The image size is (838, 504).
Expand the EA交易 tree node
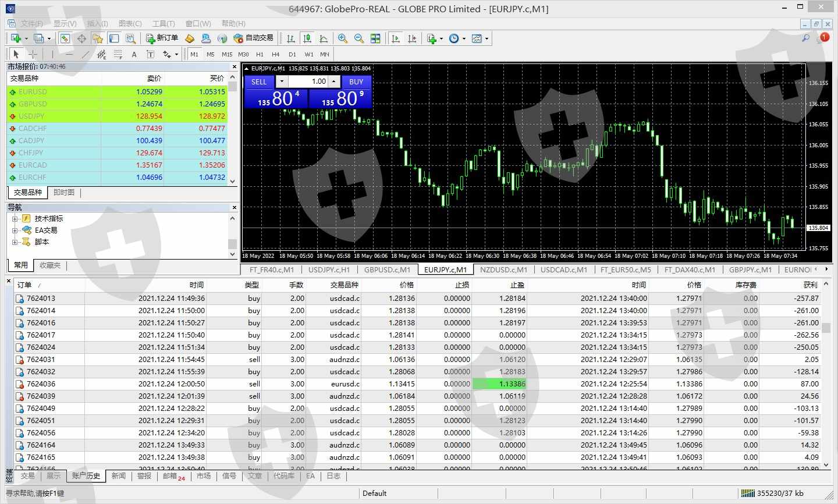pyautogui.click(x=15, y=230)
